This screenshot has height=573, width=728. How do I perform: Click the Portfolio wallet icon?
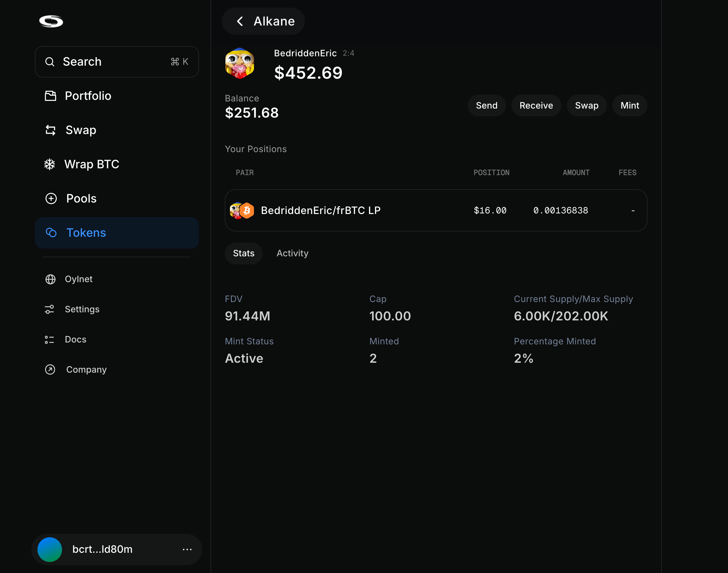(50, 96)
